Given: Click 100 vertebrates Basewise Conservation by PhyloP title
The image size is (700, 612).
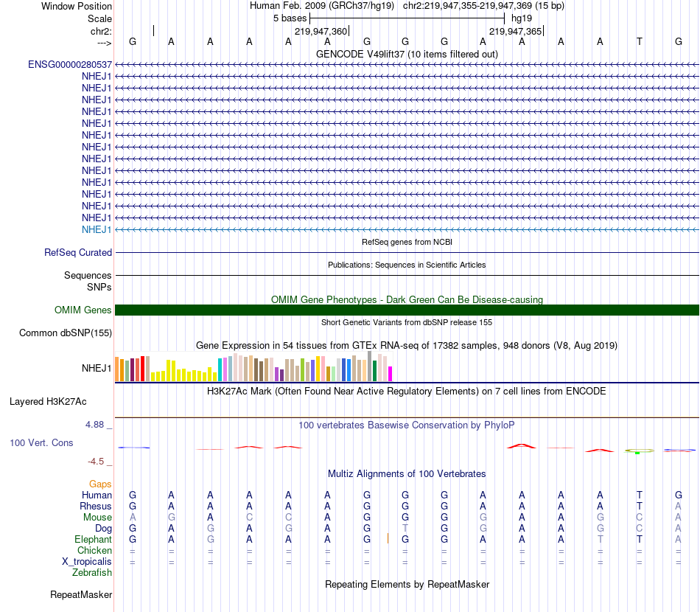Looking at the screenshot, I should click(x=407, y=425).
